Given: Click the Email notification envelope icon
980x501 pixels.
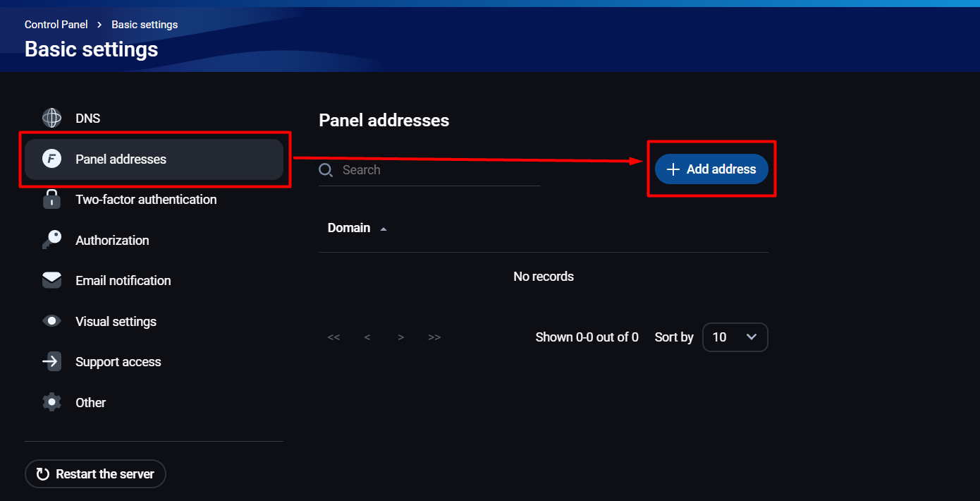Looking at the screenshot, I should coord(51,280).
